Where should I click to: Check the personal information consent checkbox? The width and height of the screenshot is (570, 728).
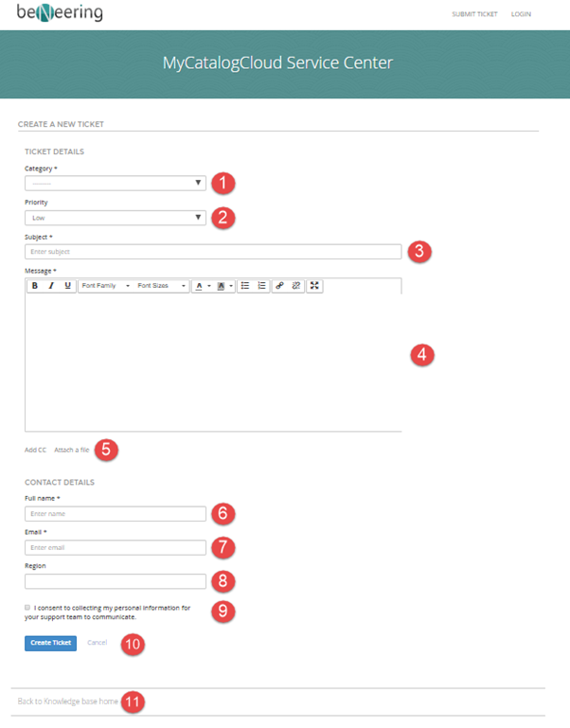coord(27,607)
